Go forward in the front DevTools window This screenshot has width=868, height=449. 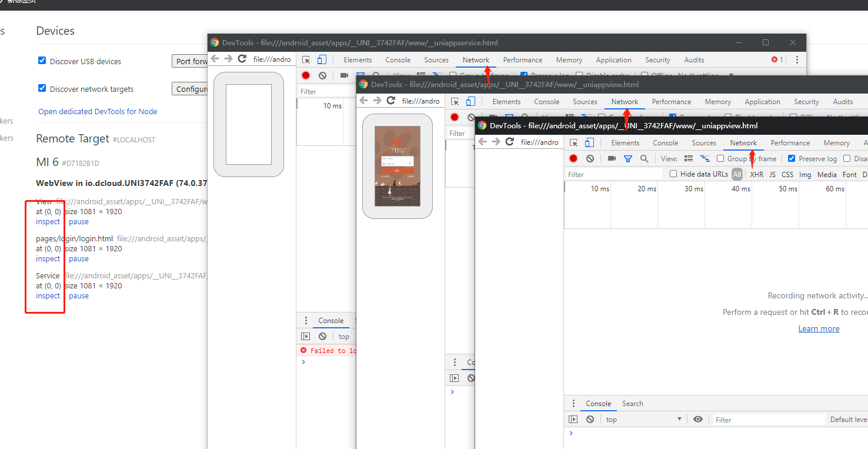pos(496,142)
